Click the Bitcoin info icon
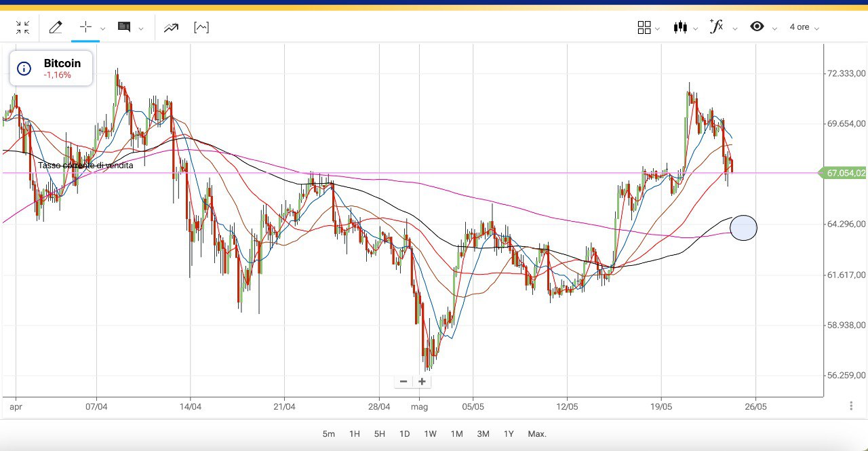This screenshot has width=868, height=451. pyautogui.click(x=24, y=68)
